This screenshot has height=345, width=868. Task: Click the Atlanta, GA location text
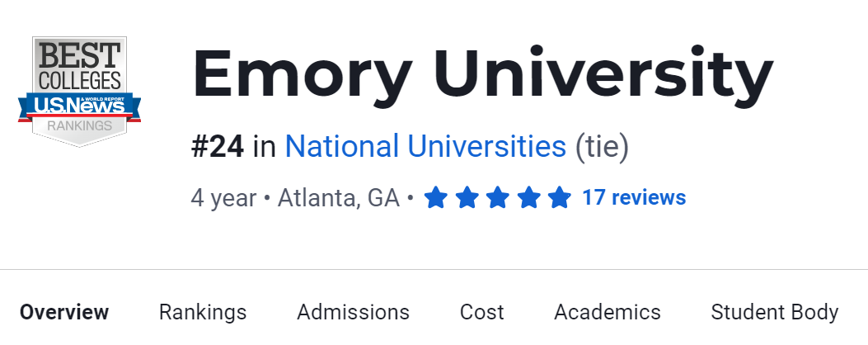338,198
